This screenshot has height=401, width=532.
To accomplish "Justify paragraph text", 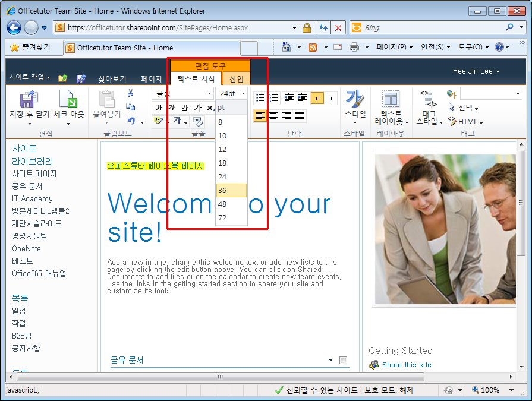I will (300, 116).
